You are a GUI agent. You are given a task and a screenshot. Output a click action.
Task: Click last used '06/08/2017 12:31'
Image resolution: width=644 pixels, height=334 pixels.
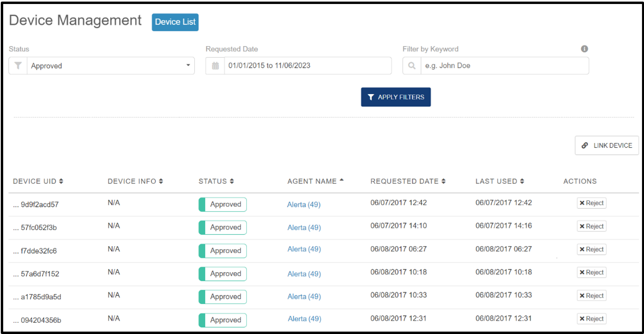(x=504, y=318)
